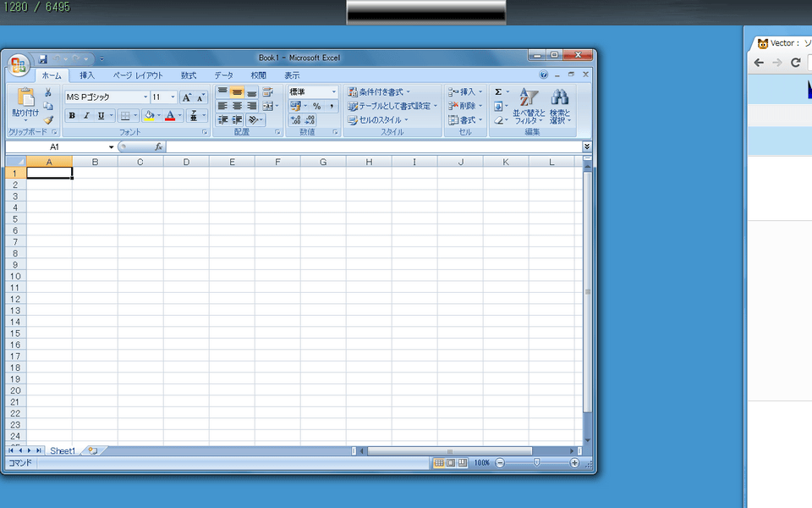Apply comma style format
Screen dimensions: 812x508
tap(332, 106)
